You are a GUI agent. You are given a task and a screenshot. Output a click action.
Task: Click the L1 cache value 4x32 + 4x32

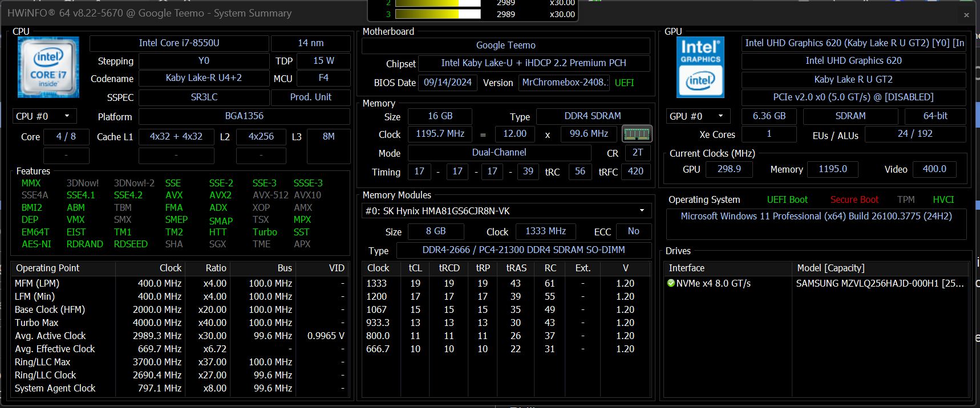pos(176,137)
